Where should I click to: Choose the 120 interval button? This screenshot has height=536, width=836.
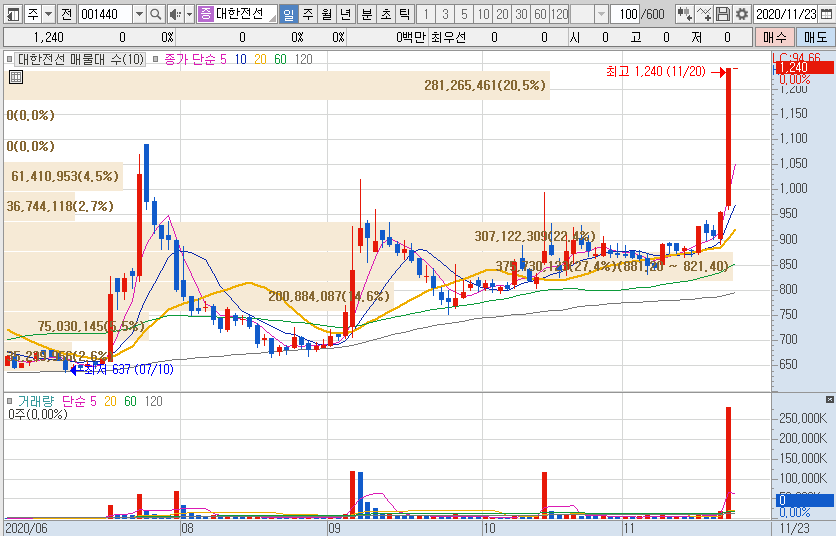point(559,14)
